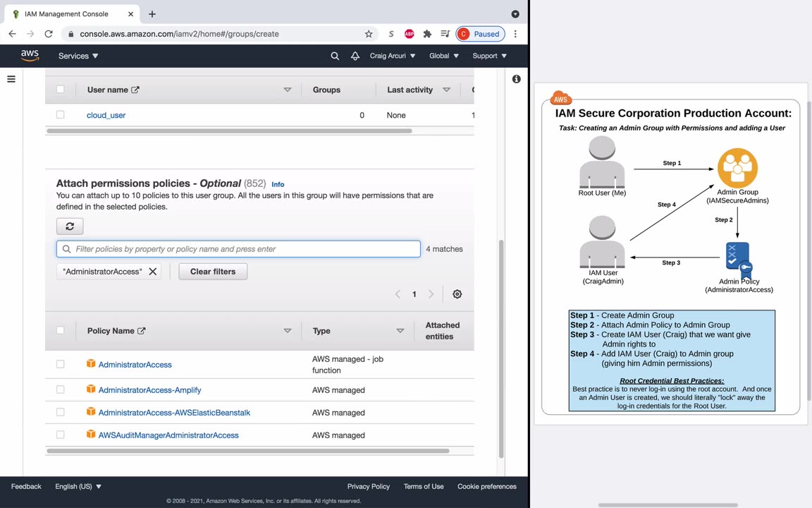Sort by Last activity column arrow
The image size is (812, 508).
coord(446,90)
